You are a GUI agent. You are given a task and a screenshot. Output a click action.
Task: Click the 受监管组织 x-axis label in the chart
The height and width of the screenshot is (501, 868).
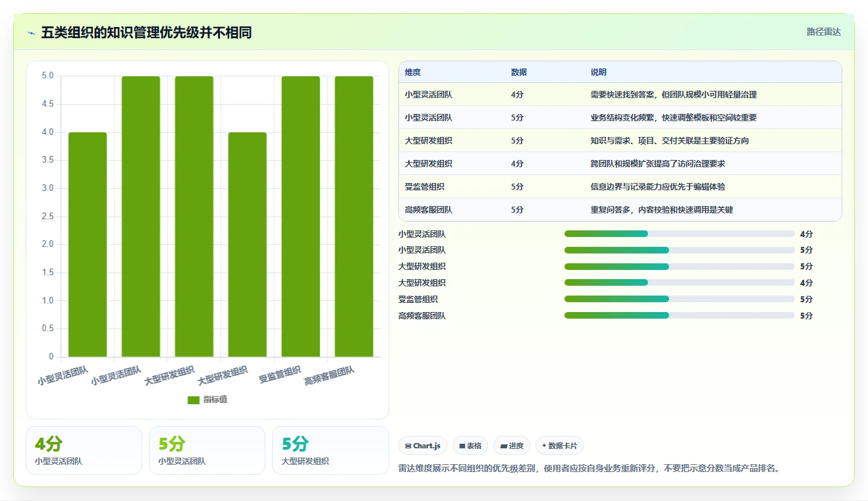pyautogui.click(x=280, y=375)
